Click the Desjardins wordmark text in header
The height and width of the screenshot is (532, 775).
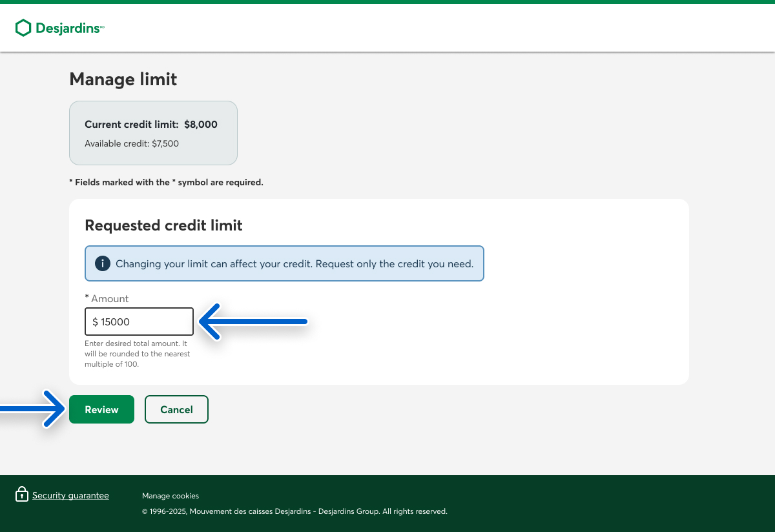tap(68, 28)
